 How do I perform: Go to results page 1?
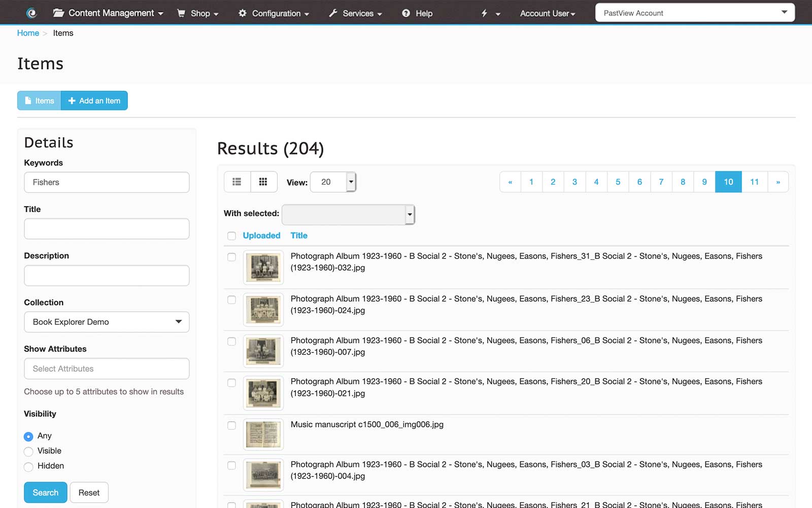click(x=531, y=182)
